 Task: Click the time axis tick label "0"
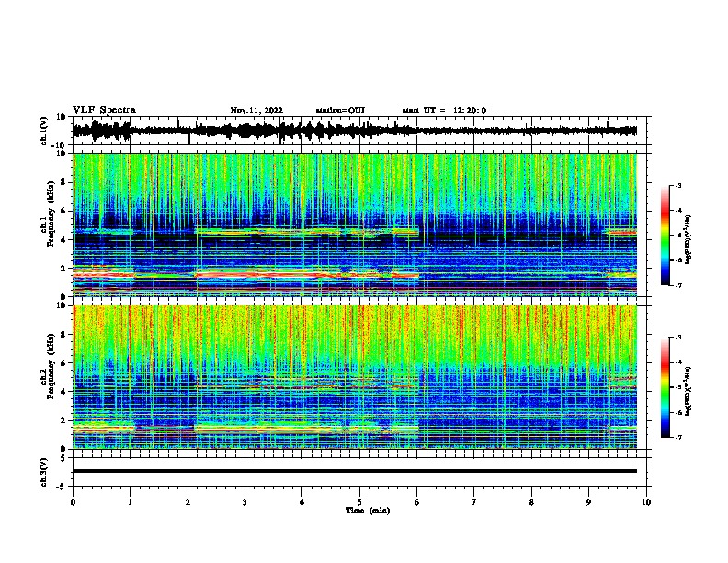click(x=73, y=502)
